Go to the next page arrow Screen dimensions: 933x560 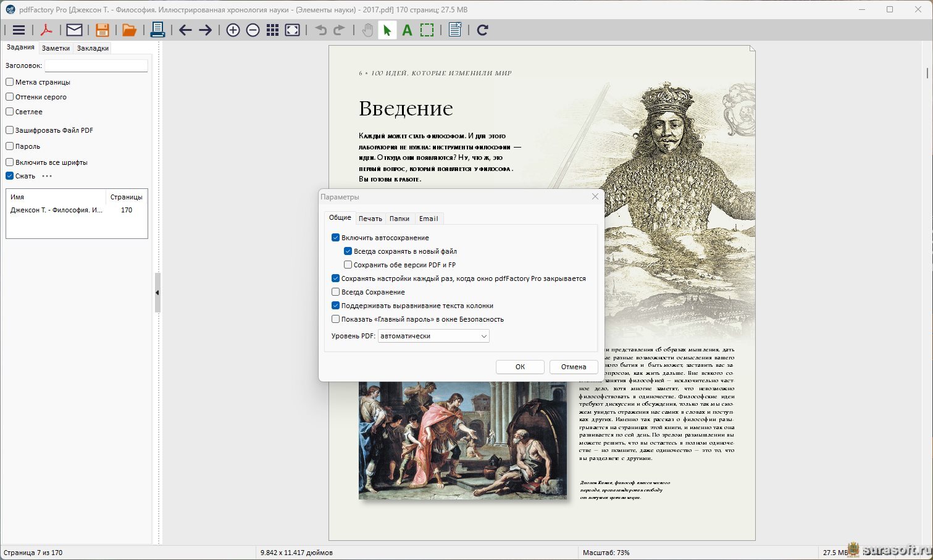click(x=206, y=30)
